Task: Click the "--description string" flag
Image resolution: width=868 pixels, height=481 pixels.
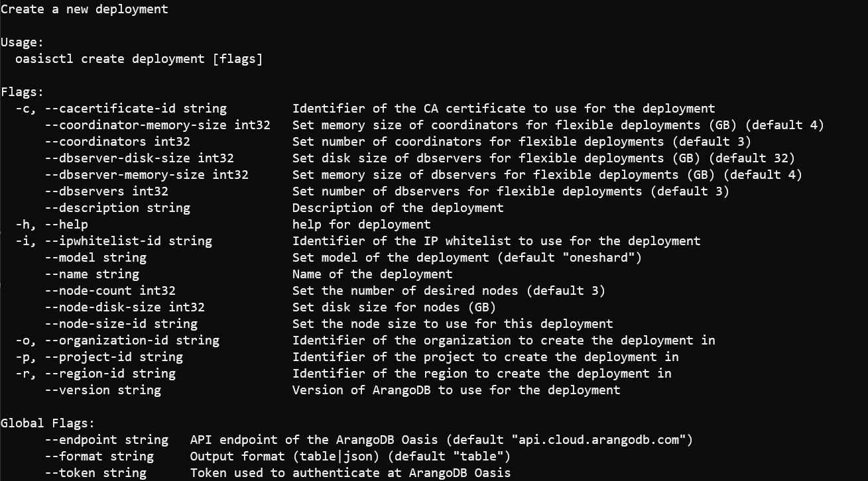Action: coord(117,208)
